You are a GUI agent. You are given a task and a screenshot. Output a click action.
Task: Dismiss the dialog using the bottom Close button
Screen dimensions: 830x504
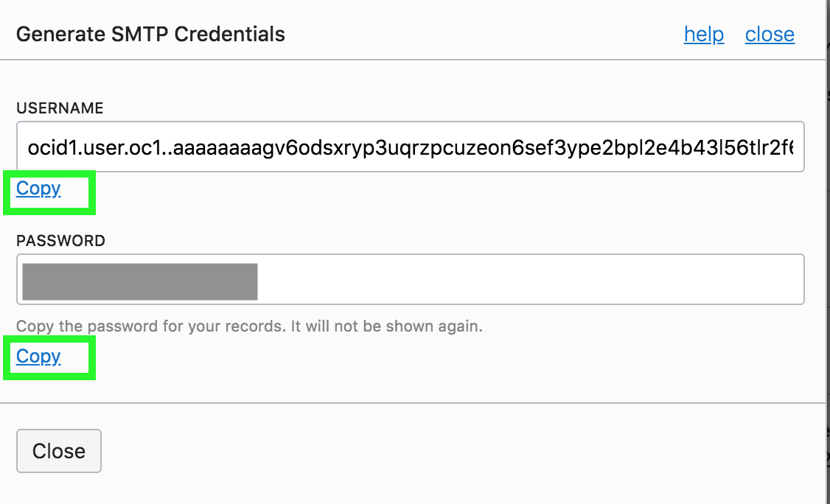pyautogui.click(x=59, y=451)
